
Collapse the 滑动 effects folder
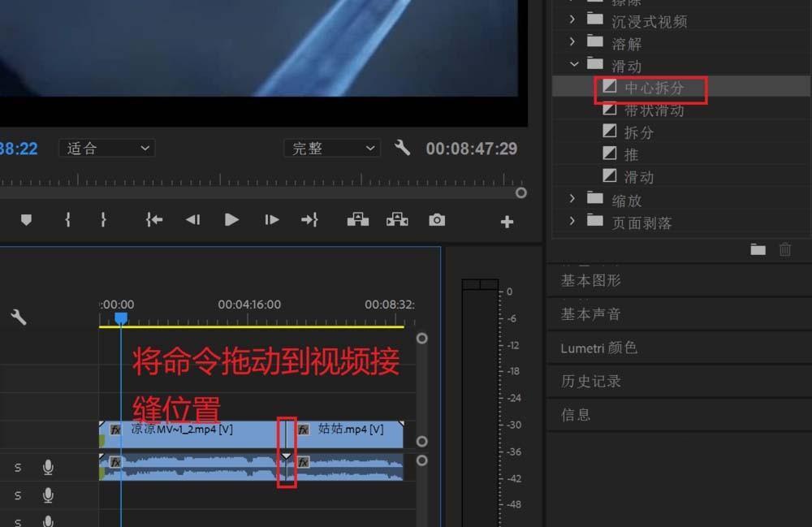click(575, 64)
